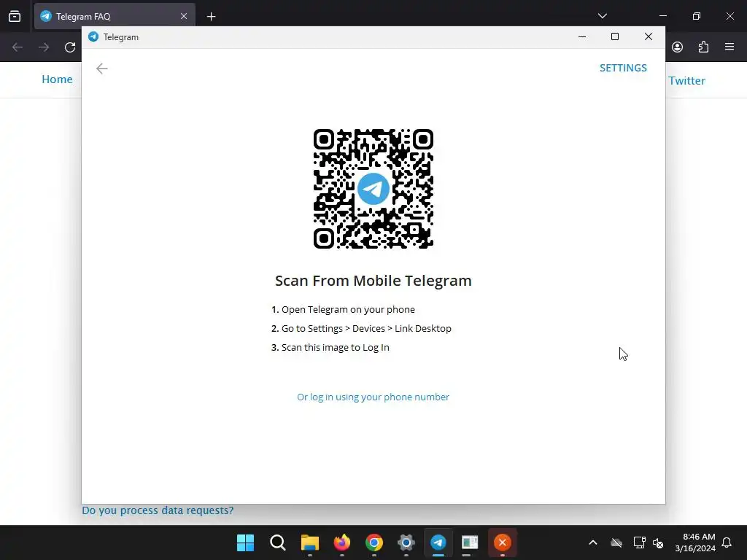The height and width of the screenshot is (560, 747).
Task: Choose 'Or log in using your phone number'
Action: 373,397
